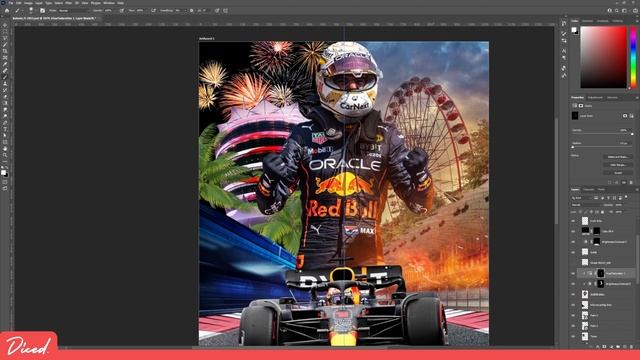The image size is (640, 360).
Task: Add layer style with fx icon
Action: point(598,347)
